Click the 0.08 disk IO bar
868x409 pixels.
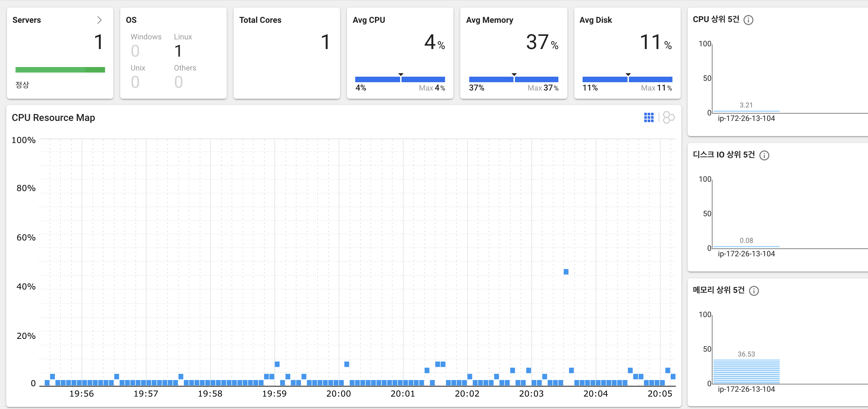click(x=746, y=247)
